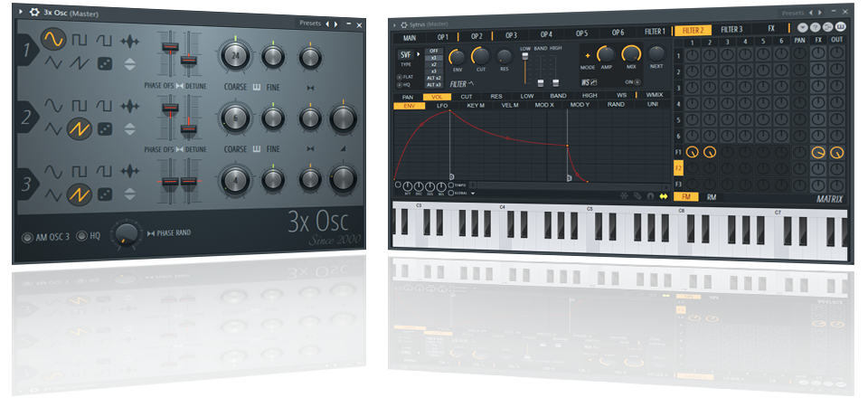Screen dimensions: 868x407
Task: Select saw wave shape for oscillator 3
Action: pyautogui.click(x=80, y=194)
